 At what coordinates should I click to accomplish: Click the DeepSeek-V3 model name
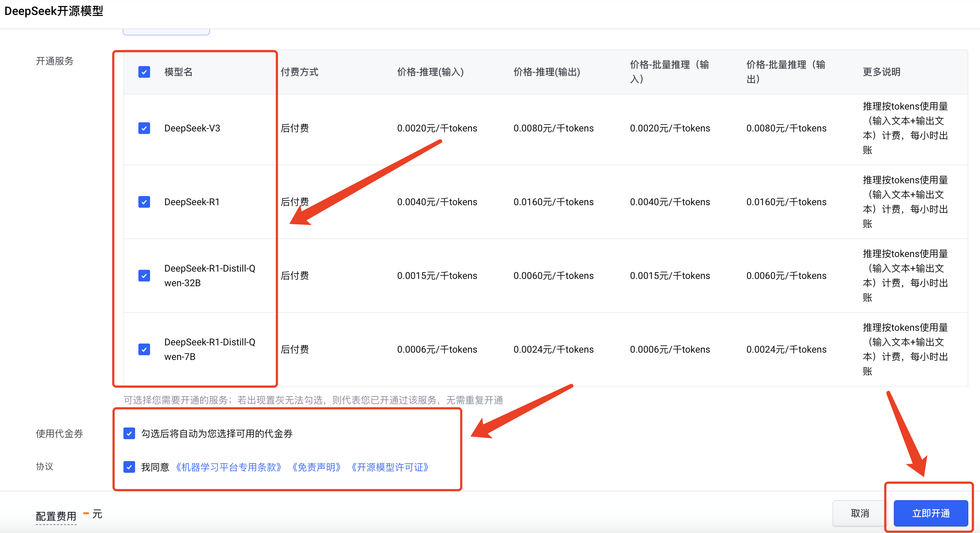click(x=192, y=128)
